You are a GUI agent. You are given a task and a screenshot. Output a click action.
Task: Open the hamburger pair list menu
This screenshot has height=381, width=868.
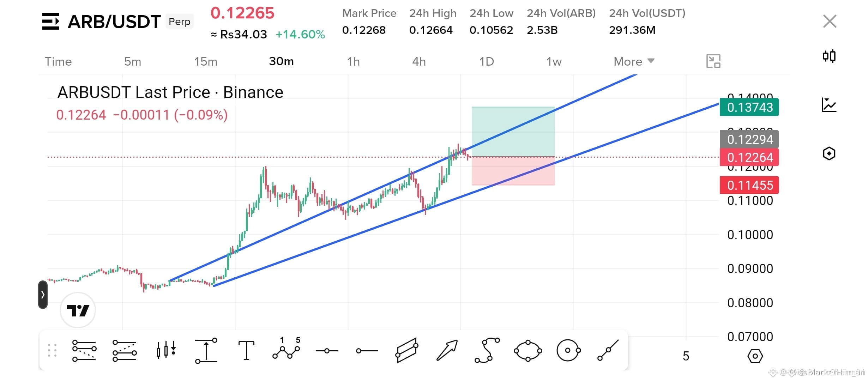[x=51, y=21]
